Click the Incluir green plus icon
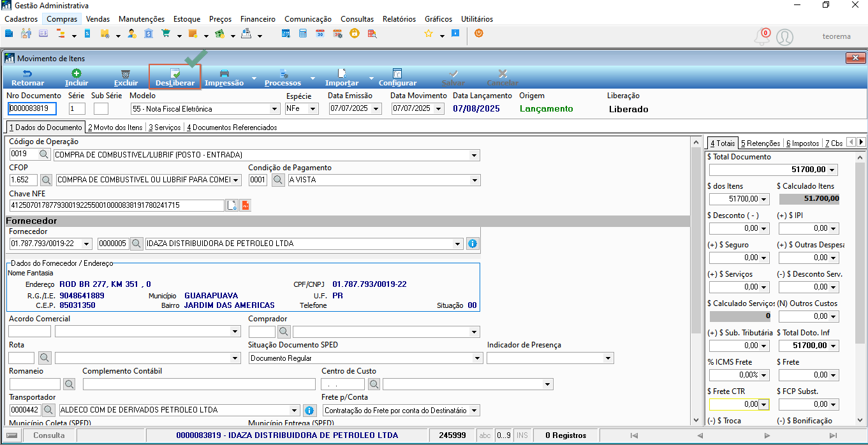 (x=76, y=73)
